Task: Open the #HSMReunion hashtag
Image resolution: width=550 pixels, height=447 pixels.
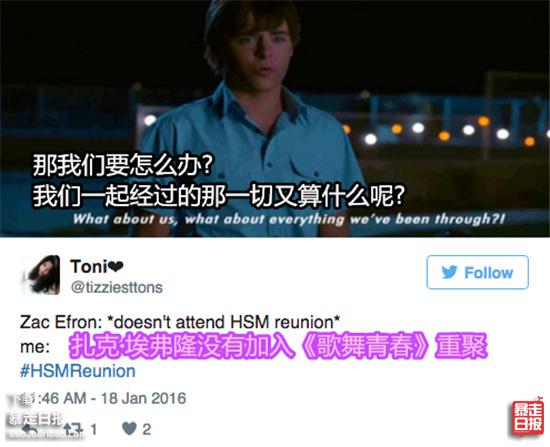Action: click(78, 371)
